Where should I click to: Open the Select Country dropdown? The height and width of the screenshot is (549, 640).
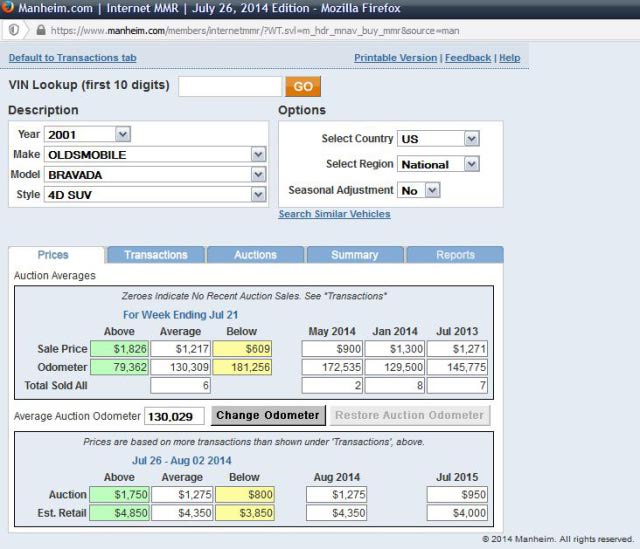[438, 138]
